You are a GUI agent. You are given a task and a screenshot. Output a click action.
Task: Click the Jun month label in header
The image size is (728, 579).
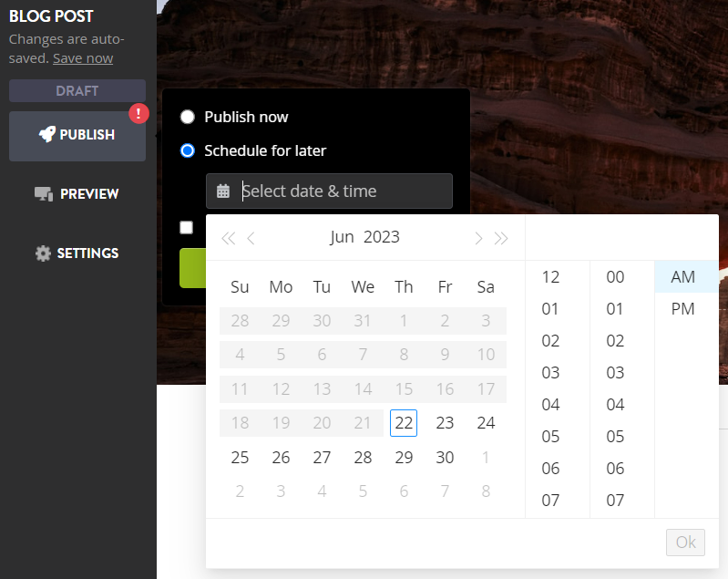click(x=342, y=237)
